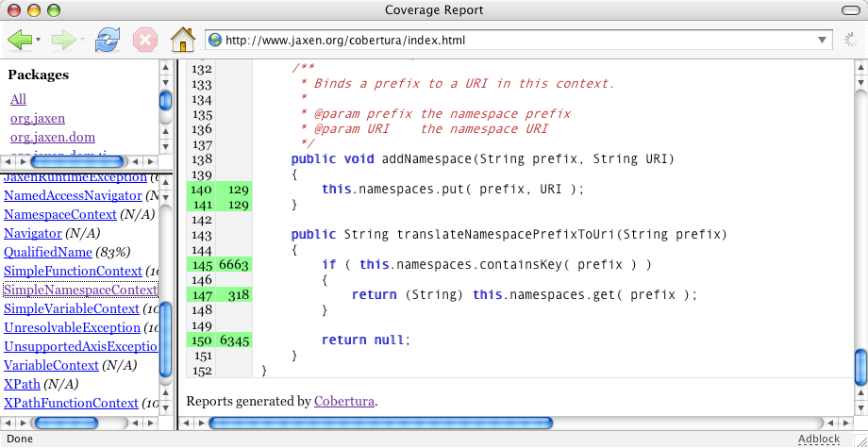
Task: Click the green Back arrow button
Action: coord(20,40)
